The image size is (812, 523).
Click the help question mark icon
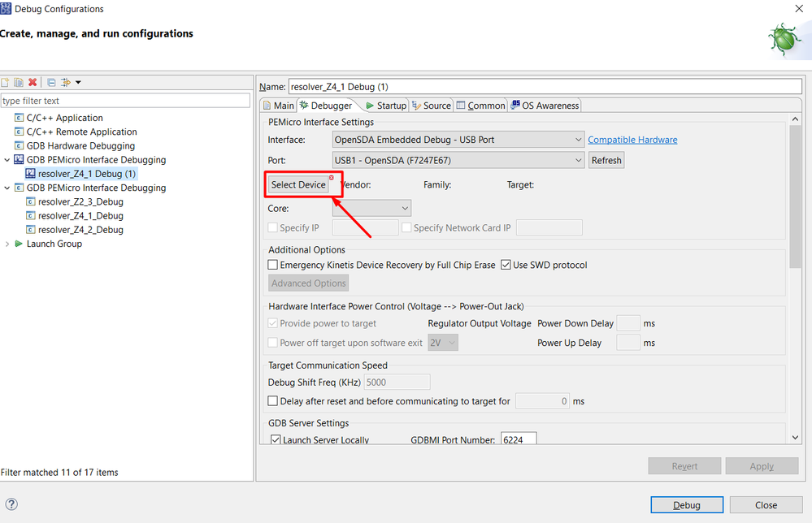click(x=11, y=504)
